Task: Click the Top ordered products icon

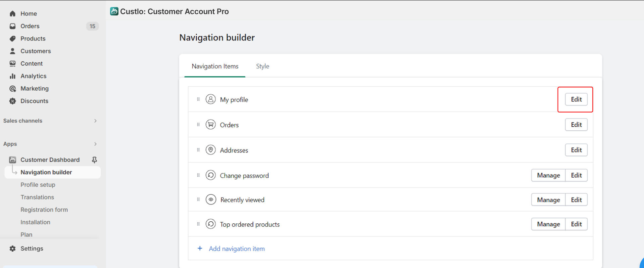Action: coord(211,224)
